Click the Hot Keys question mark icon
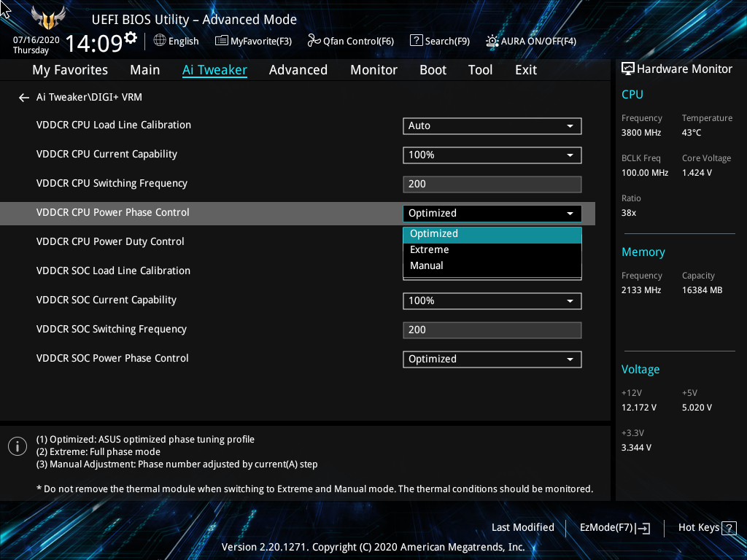The width and height of the screenshot is (747, 560). (x=729, y=528)
